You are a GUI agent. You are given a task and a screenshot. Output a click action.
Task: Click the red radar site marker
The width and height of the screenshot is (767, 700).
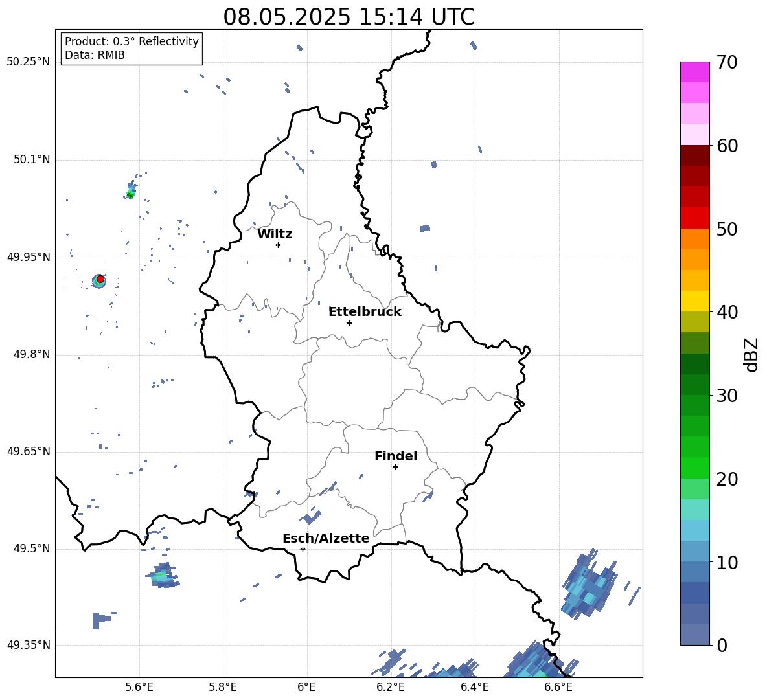pos(100,279)
